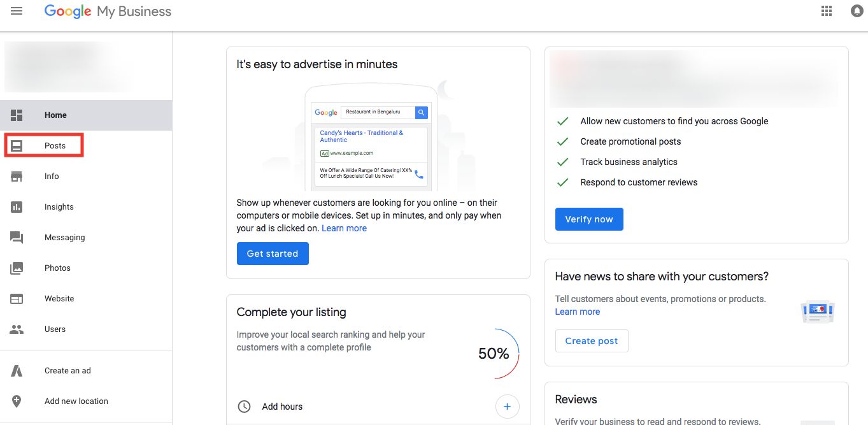The image size is (868, 425).
Task: Open the hamburger main menu
Action: pyautogui.click(x=17, y=11)
